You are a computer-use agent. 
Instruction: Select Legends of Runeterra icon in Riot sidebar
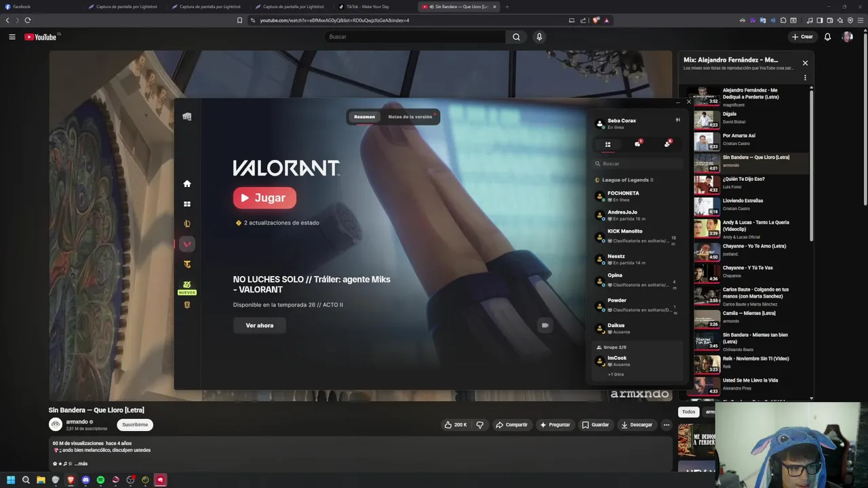pyautogui.click(x=187, y=305)
